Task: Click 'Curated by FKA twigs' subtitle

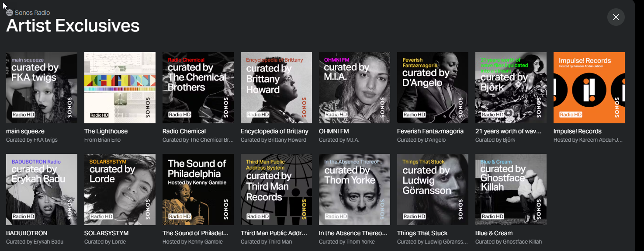Action: tap(32, 140)
